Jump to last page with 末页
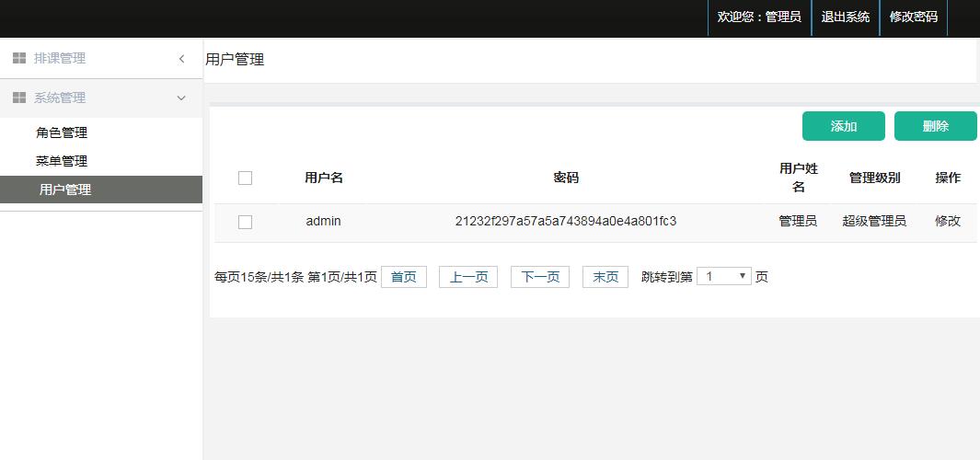 (605, 277)
